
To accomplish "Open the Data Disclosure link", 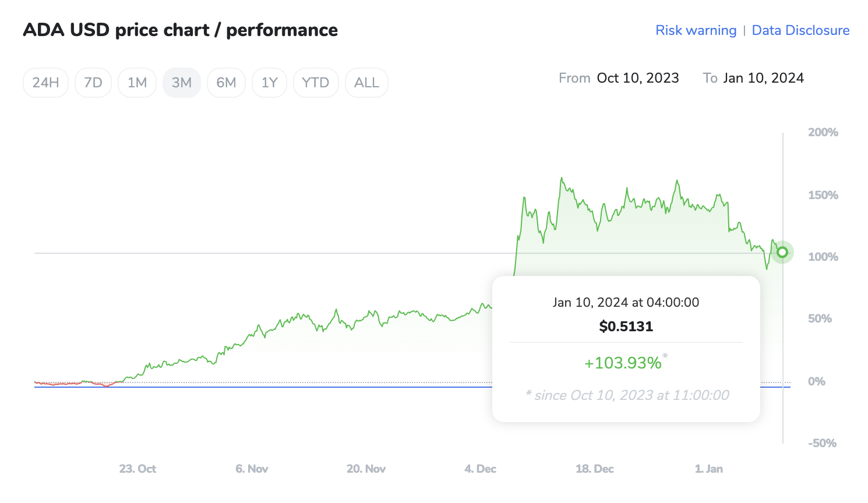I will point(800,30).
